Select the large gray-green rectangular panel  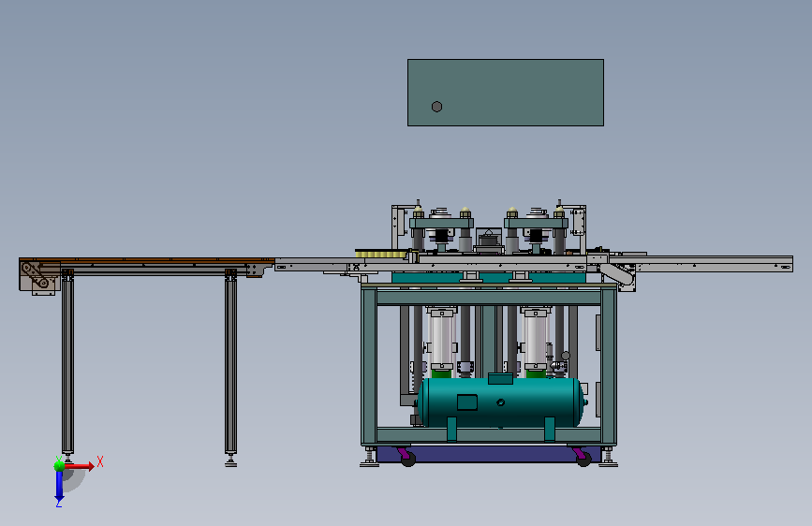tap(506, 93)
